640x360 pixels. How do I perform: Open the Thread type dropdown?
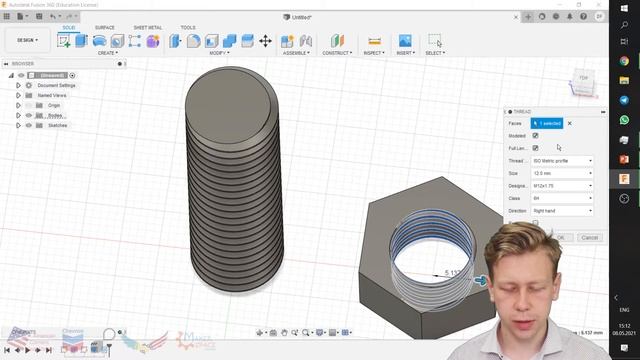pyautogui.click(x=562, y=161)
